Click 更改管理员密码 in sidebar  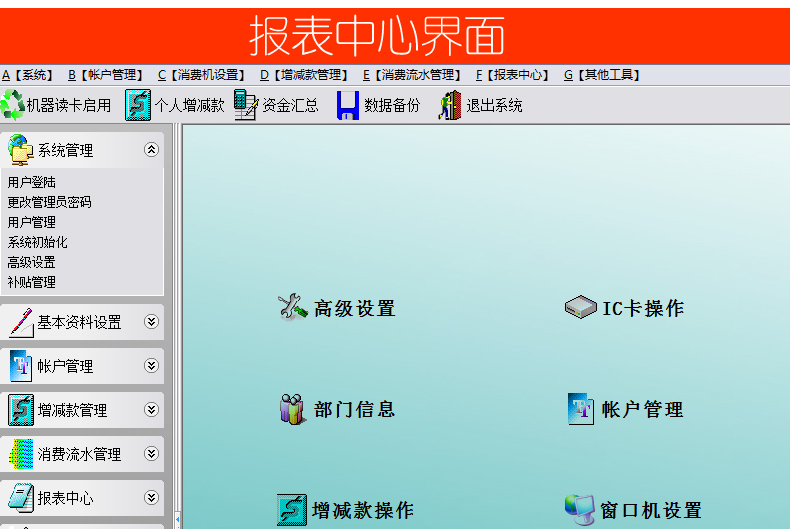(x=49, y=202)
